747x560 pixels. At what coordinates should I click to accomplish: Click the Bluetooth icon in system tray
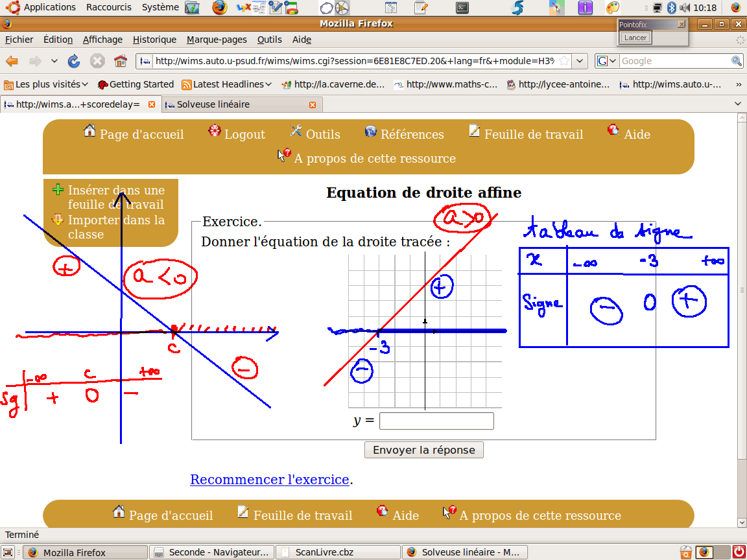672,8
